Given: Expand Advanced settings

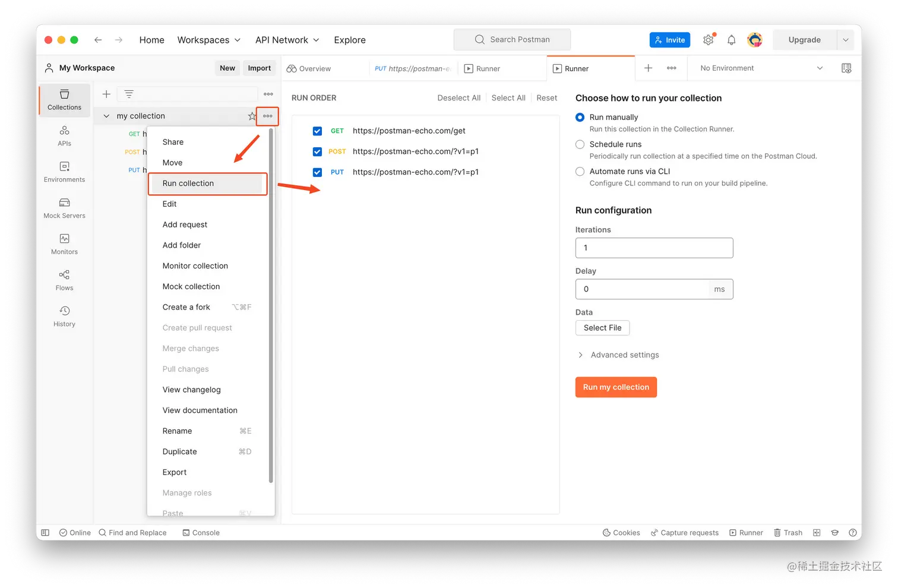Looking at the screenshot, I should point(618,355).
